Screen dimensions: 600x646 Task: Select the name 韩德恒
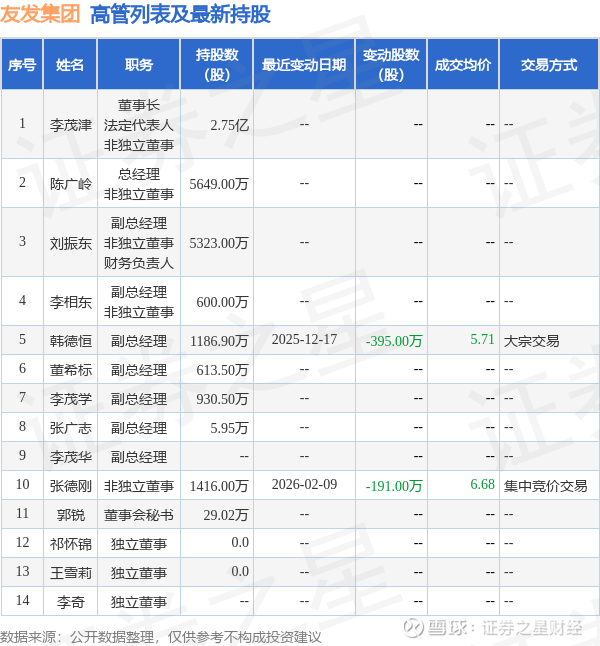tap(71, 341)
